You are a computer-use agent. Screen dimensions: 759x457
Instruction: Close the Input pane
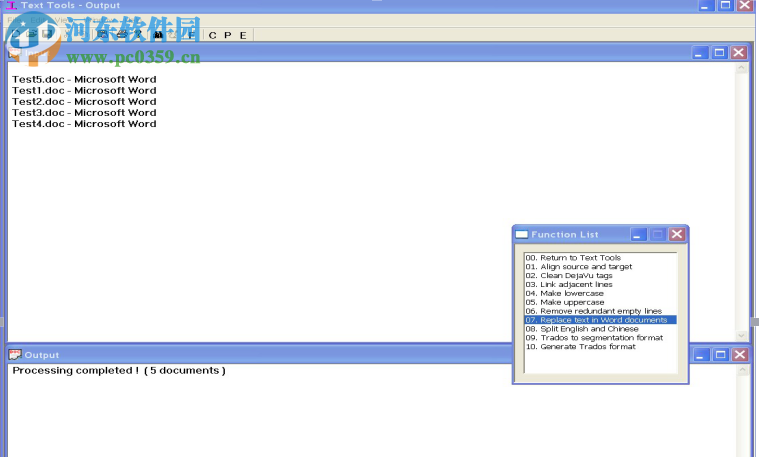(739, 52)
